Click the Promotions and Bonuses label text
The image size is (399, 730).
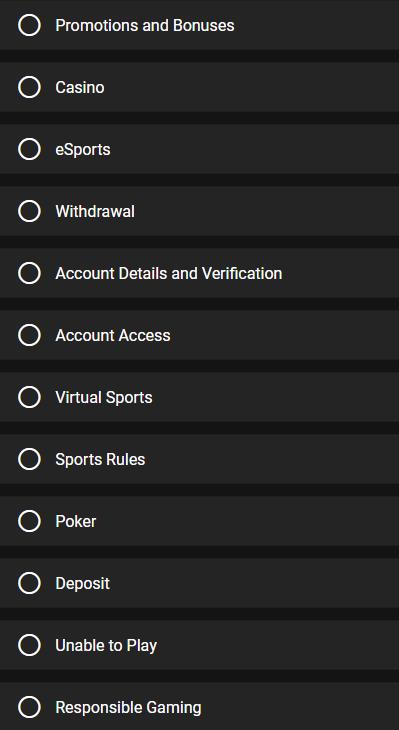click(145, 25)
